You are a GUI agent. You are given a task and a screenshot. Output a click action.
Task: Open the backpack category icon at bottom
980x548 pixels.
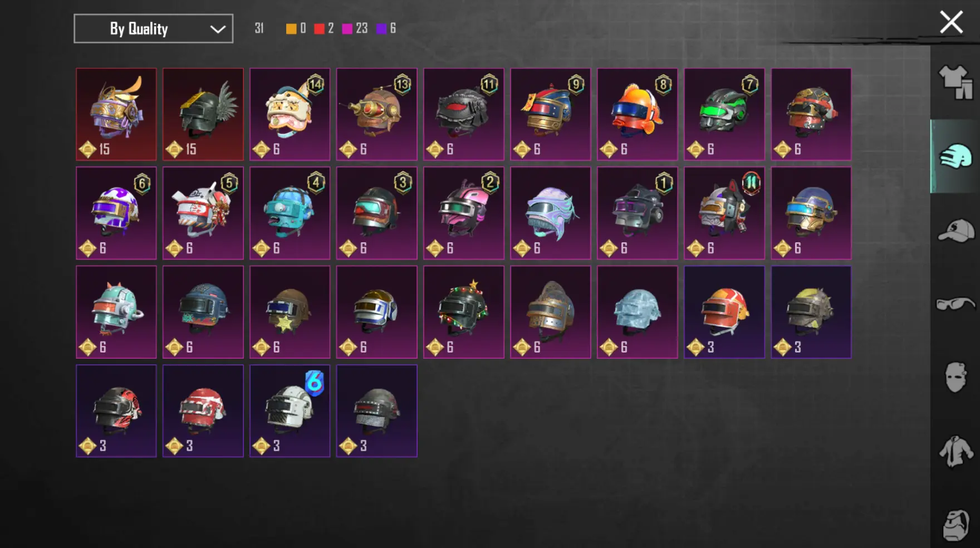[x=955, y=525]
